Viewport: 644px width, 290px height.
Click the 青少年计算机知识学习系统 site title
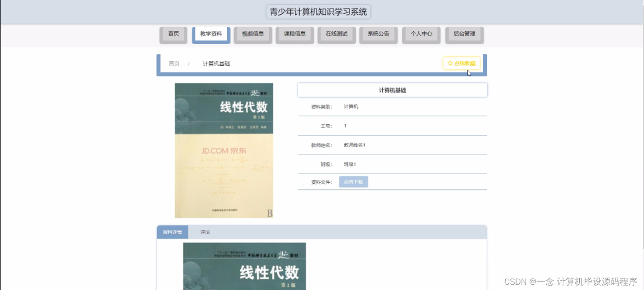pyautogui.click(x=318, y=12)
